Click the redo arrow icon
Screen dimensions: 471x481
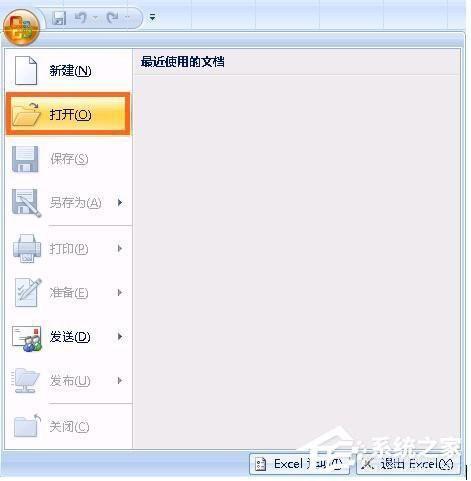[113, 17]
